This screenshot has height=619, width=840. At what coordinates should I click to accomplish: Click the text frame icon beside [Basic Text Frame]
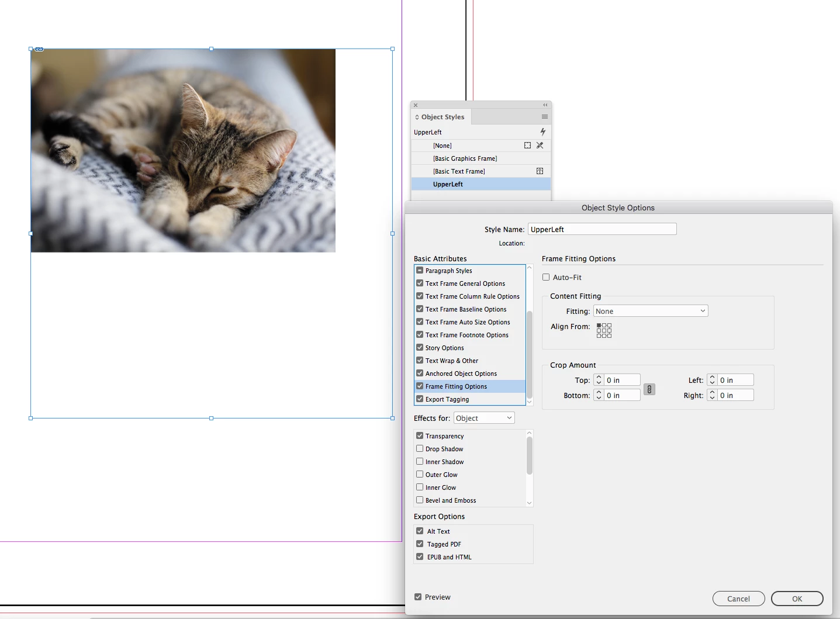tap(540, 171)
